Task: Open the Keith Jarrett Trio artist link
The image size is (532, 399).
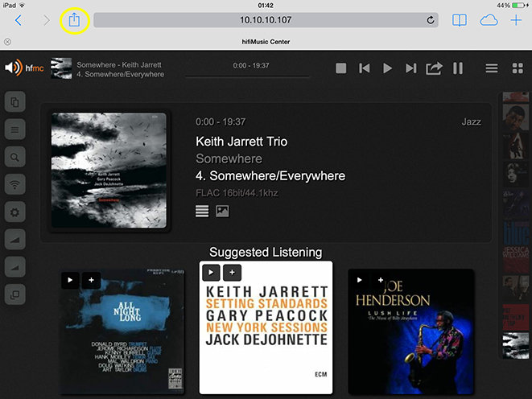Action: (x=241, y=142)
